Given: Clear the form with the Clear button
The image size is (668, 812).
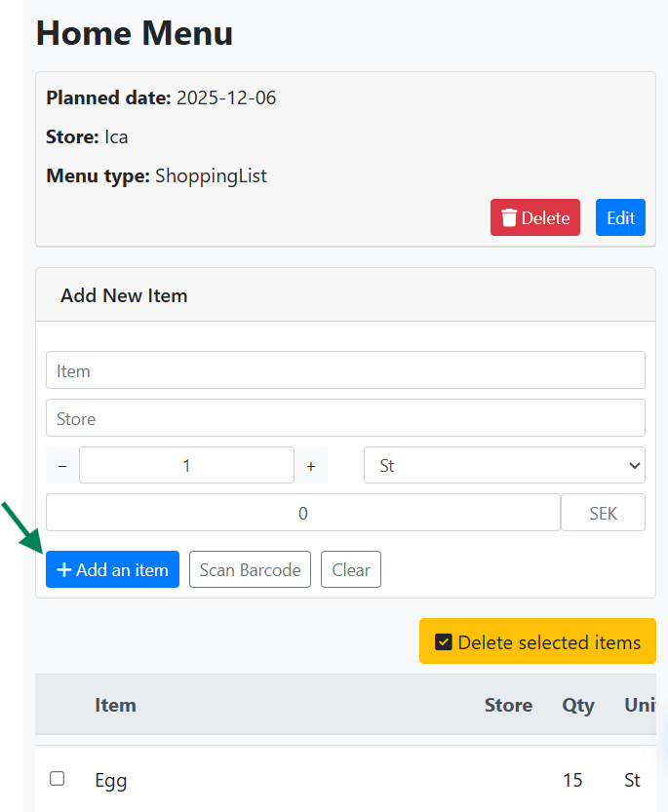Looking at the screenshot, I should (350, 568).
